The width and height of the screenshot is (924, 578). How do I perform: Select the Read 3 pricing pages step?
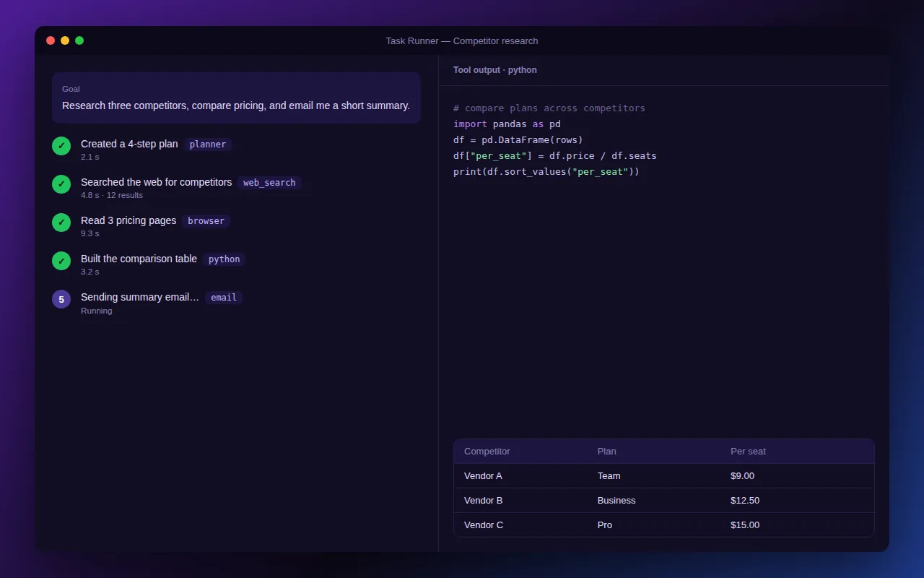236,227
